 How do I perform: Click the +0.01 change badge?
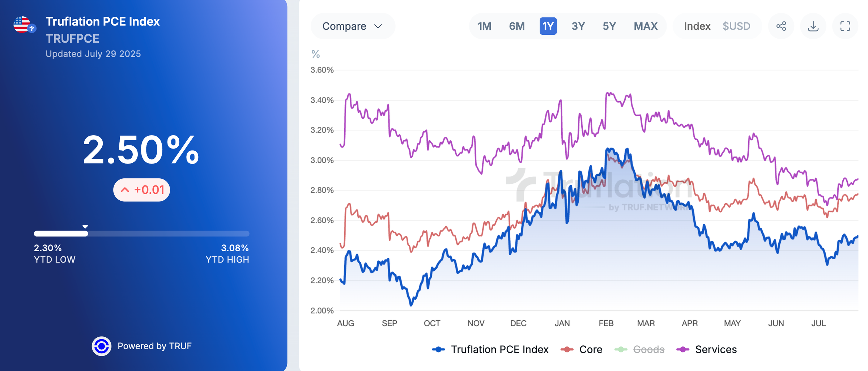pos(141,189)
